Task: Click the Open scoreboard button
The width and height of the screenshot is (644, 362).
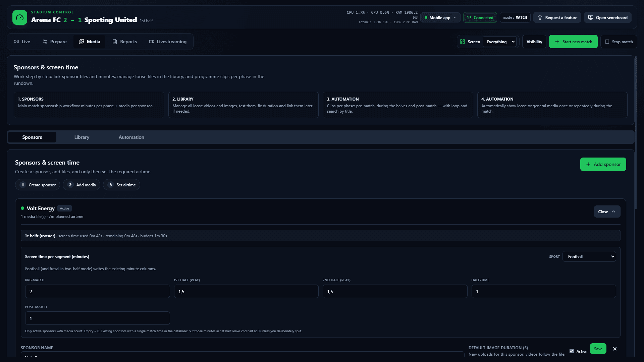Action: pyautogui.click(x=608, y=17)
